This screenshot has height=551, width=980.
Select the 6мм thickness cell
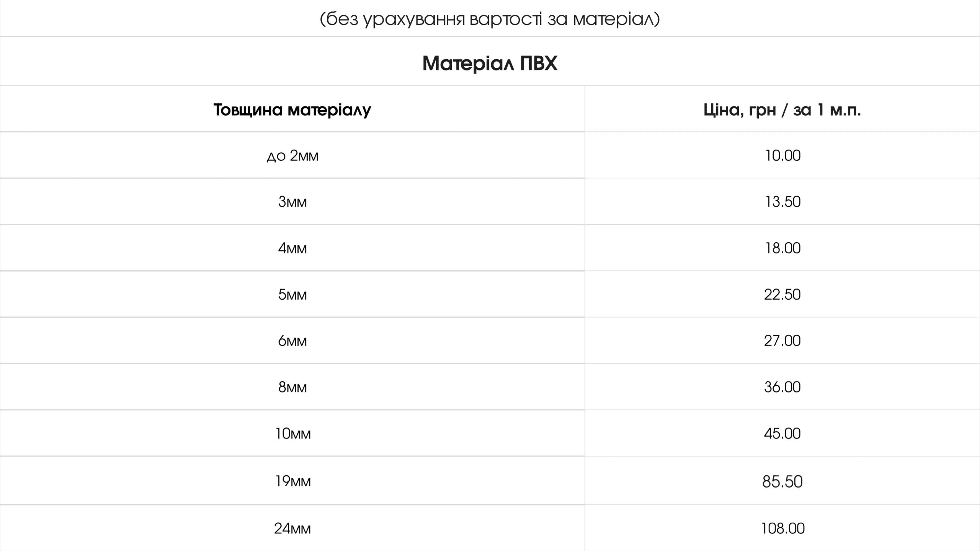point(292,341)
